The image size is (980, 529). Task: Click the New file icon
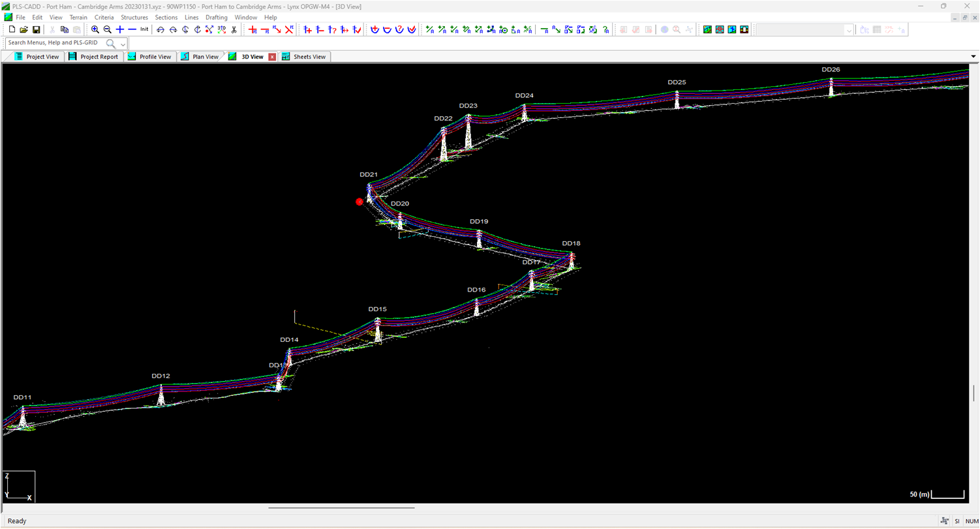[x=12, y=29]
